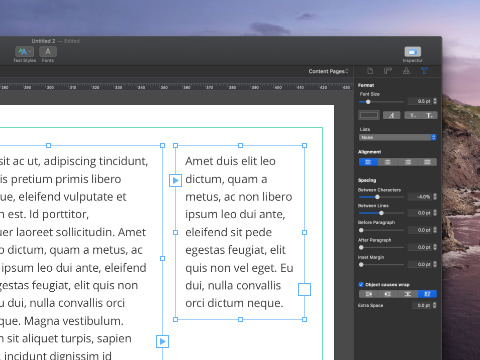
Task: Select the first wrap mode icon
Action: (368, 294)
